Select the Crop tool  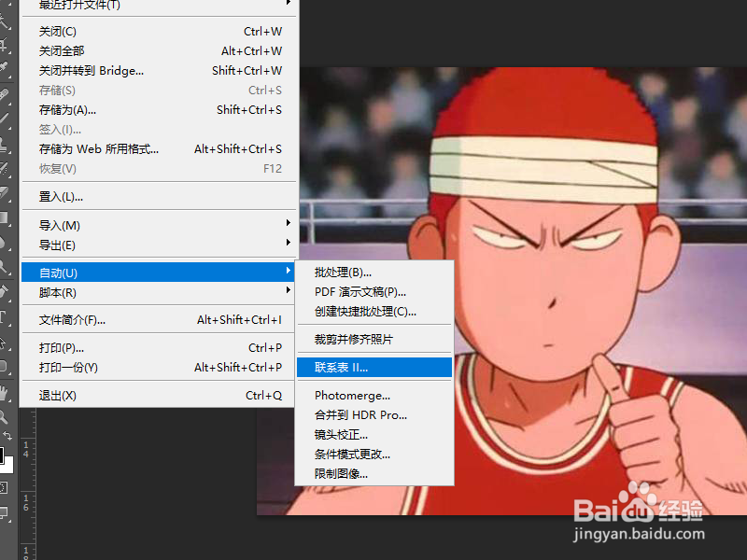point(4,45)
